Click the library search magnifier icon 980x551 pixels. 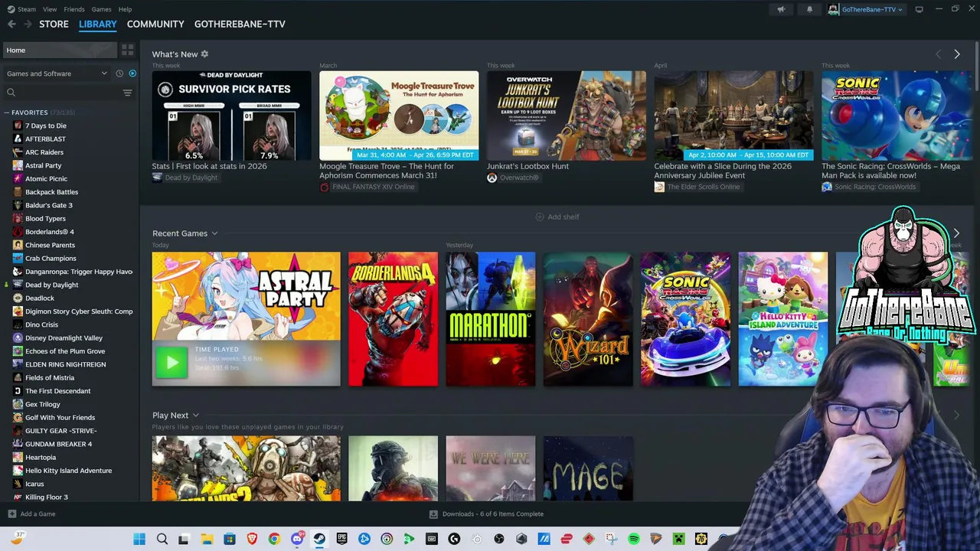11,93
